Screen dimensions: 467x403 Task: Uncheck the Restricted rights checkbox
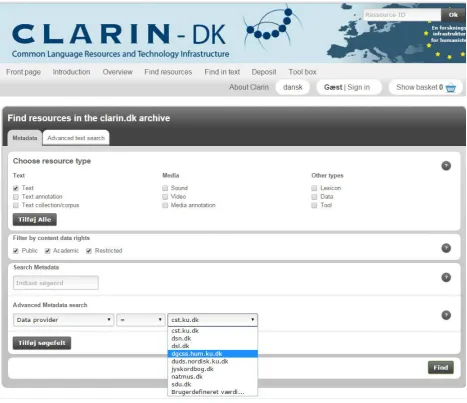89,251
